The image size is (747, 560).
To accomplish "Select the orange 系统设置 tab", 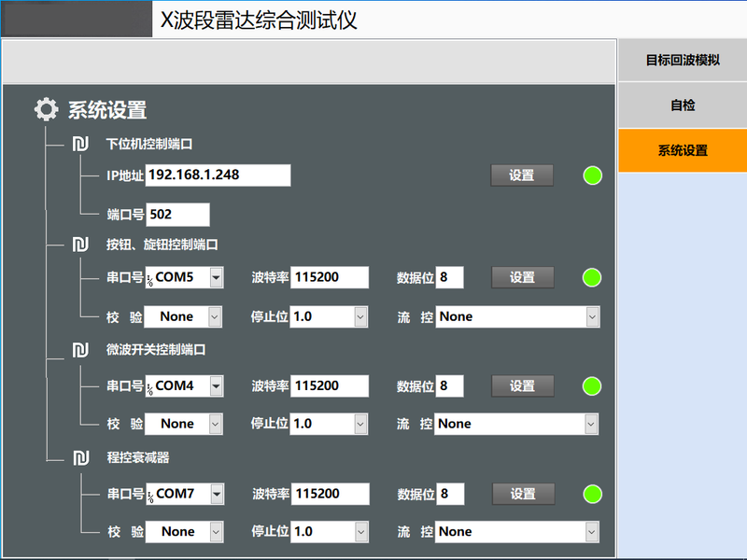I will pos(683,150).
